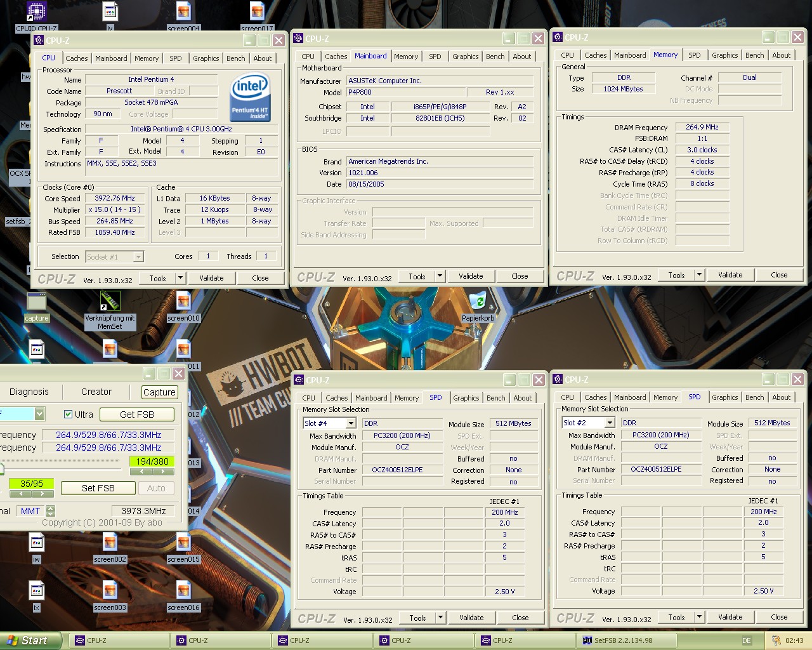
Task: Click the taskbar clock showing 02:43
Action: coord(794,640)
